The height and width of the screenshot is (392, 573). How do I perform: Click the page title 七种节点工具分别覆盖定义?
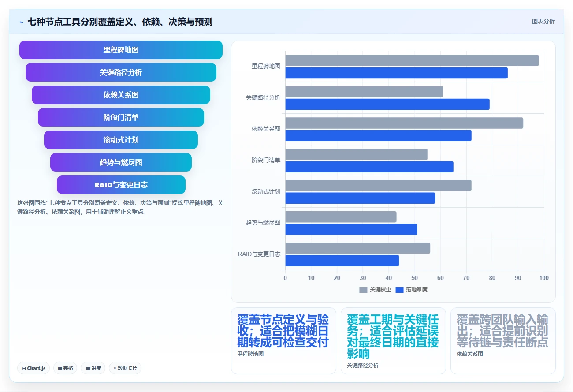[x=120, y=22]
